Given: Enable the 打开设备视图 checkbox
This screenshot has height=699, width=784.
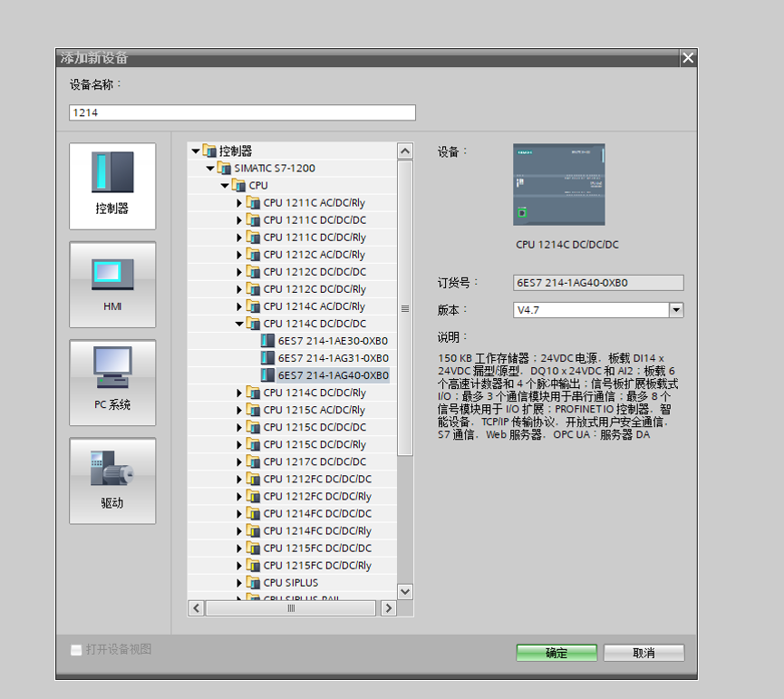Looking at the screenshot, I should [76, 649].
